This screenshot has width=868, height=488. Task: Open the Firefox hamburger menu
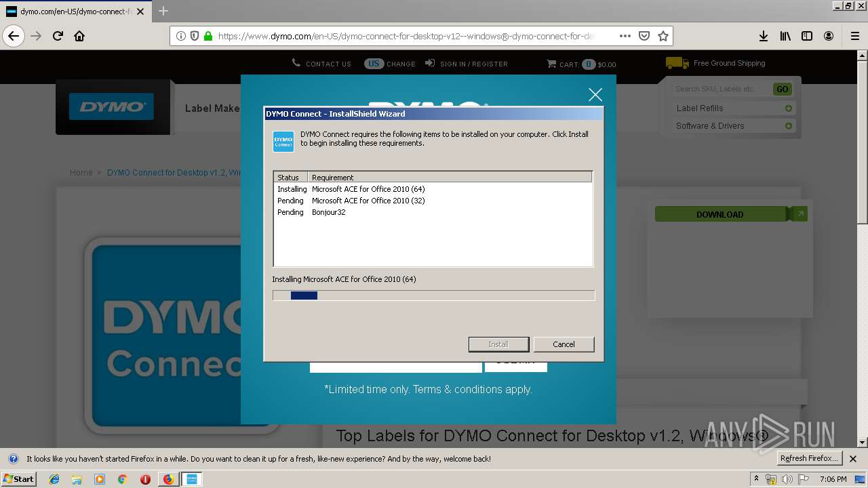click(x=854, y=36)
